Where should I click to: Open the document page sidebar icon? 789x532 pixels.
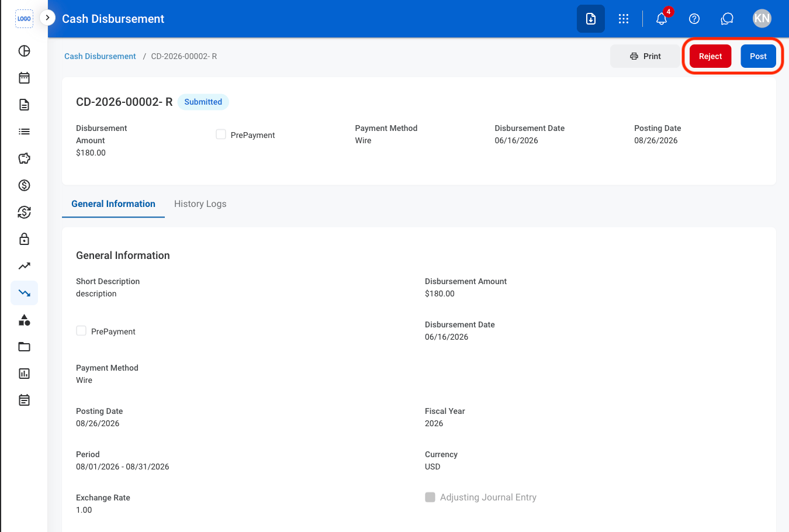tap(24, 105)
